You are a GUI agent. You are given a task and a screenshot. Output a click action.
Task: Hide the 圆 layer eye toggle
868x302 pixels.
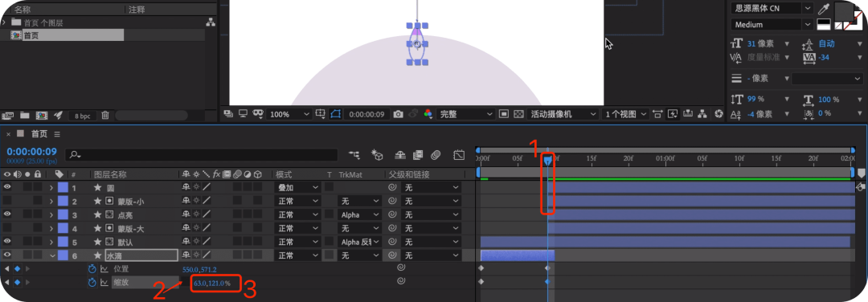(8, 187)
